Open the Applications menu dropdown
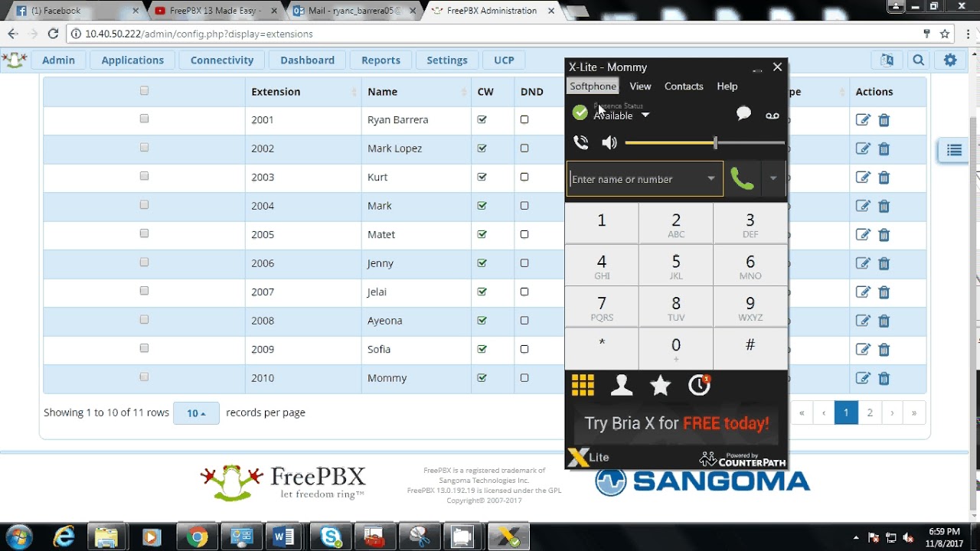Image resolution: width=980 pixels, height=551 pixels. pos(132,60)
